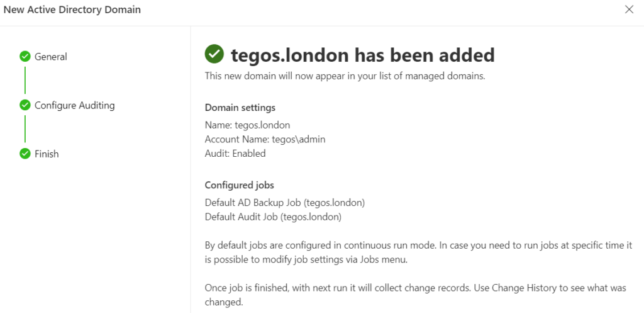The height and width of the screenshot is (313, 644).
Task: Close the New Active Directory Domain dialog
Action: point(629,9)
